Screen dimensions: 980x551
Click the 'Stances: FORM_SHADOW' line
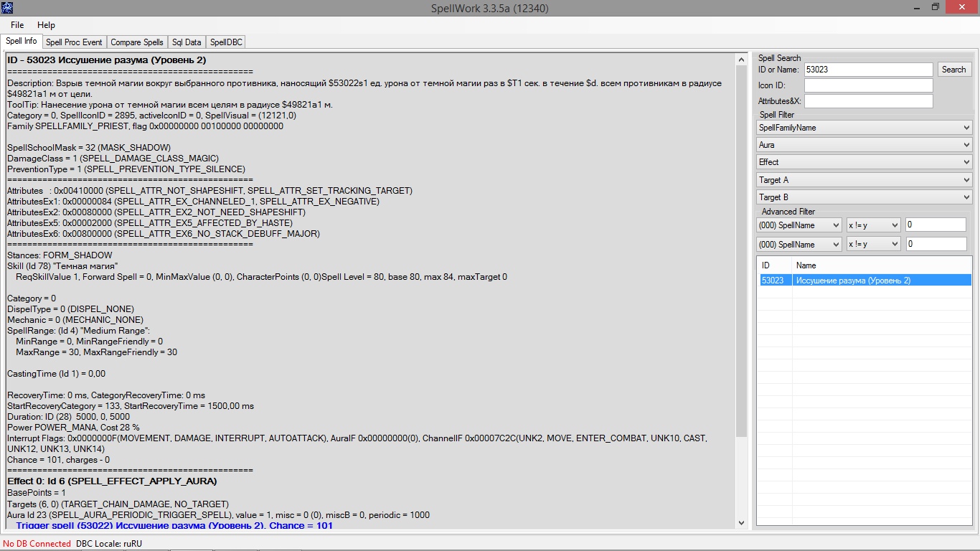[x=60, y=255]
